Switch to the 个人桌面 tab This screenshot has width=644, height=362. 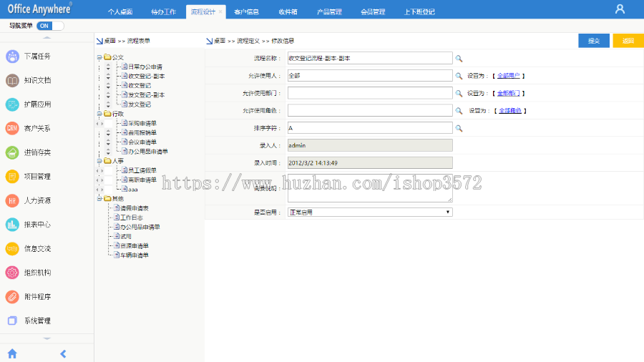pos(120,12)
